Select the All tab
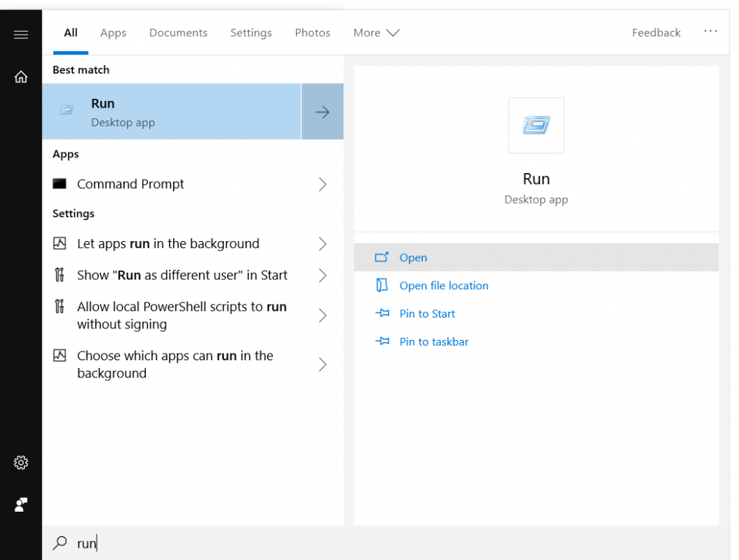 click(x=71, y=32)
